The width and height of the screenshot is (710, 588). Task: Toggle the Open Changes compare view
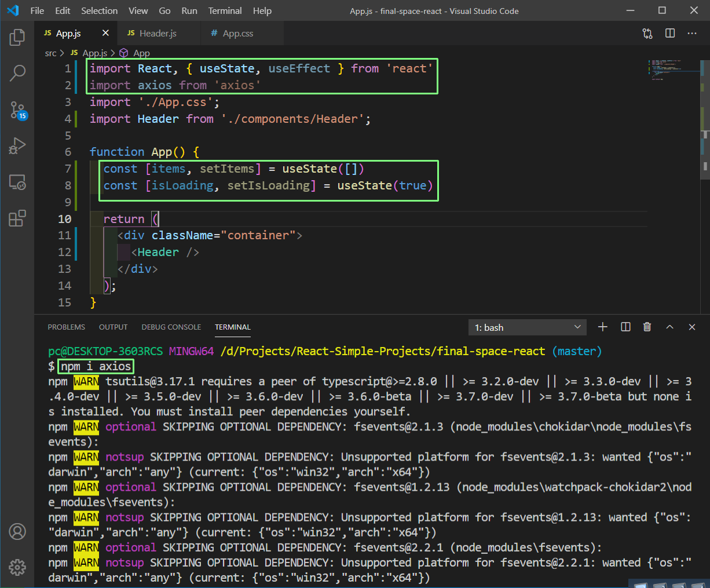point(647,33)
